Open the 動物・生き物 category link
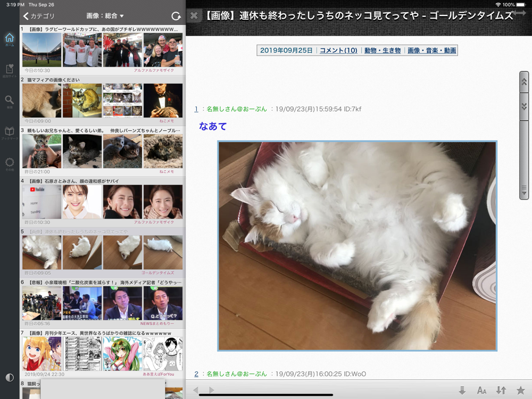The height and width of the screenshot is (399, 532). 383,50
